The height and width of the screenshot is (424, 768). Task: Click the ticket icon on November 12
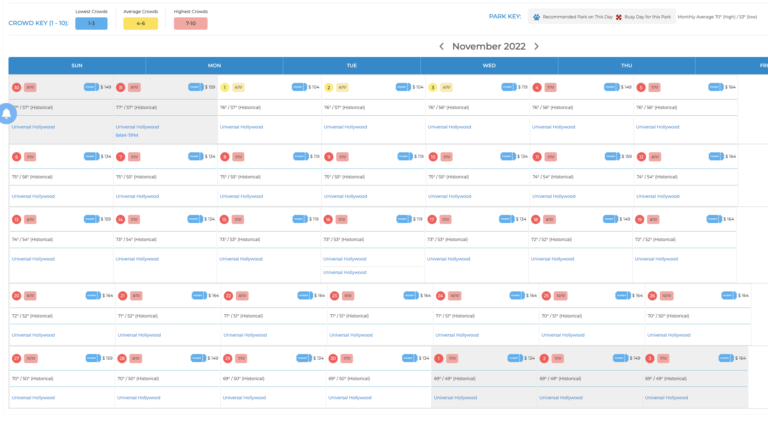point(716,157)
